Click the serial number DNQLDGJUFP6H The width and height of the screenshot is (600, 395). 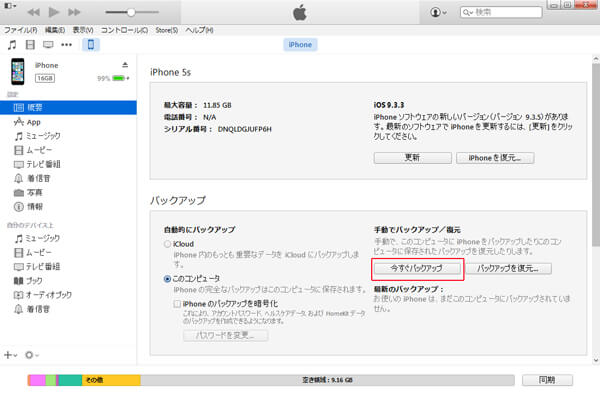245,129
